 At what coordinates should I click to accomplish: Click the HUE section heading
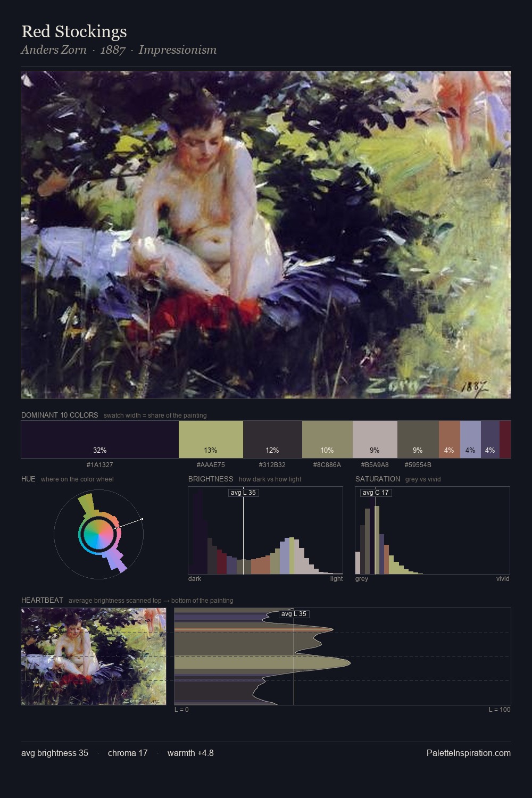tap(28, 479)
